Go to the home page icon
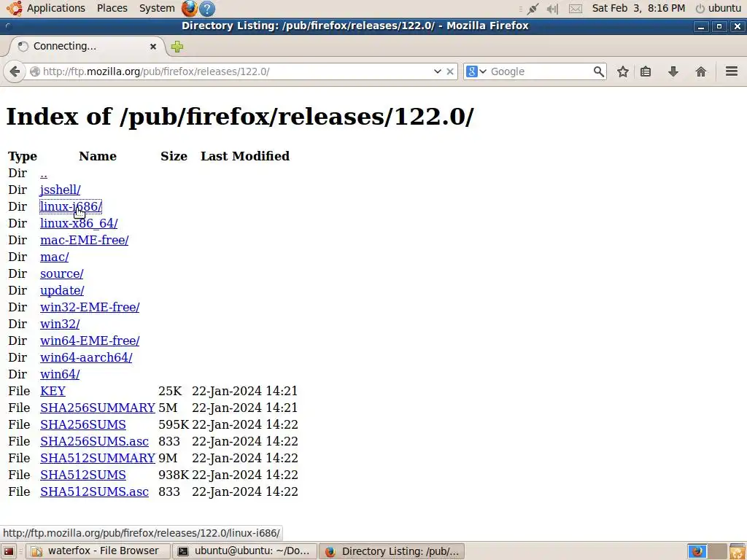Viewport: 747px width, 560px height. point(701,71)
